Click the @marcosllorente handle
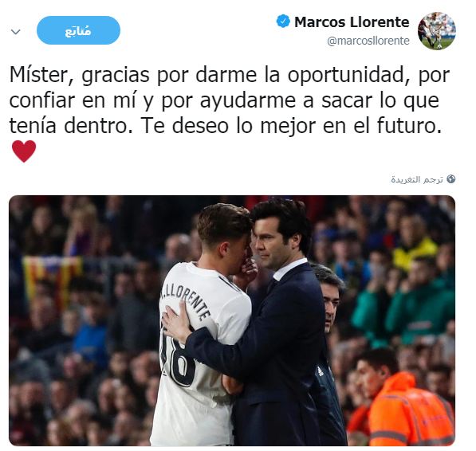The height and width of the screenshot is (451, 476). (x=368, y=41)
